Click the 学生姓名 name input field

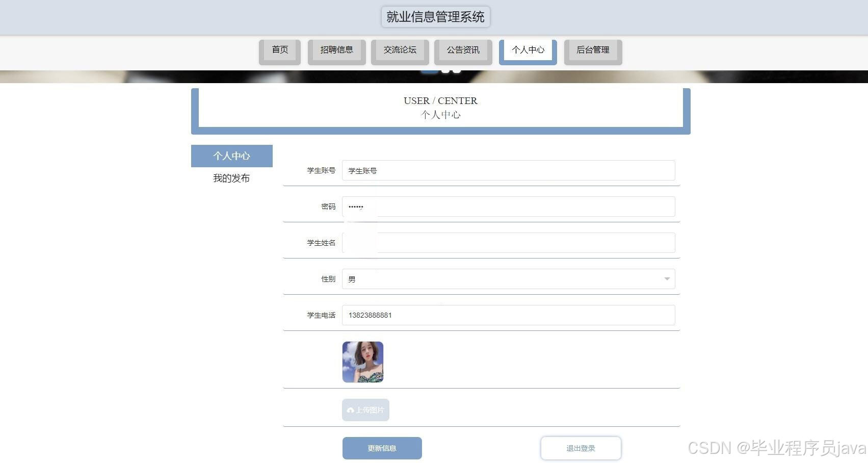pos(508,243)
